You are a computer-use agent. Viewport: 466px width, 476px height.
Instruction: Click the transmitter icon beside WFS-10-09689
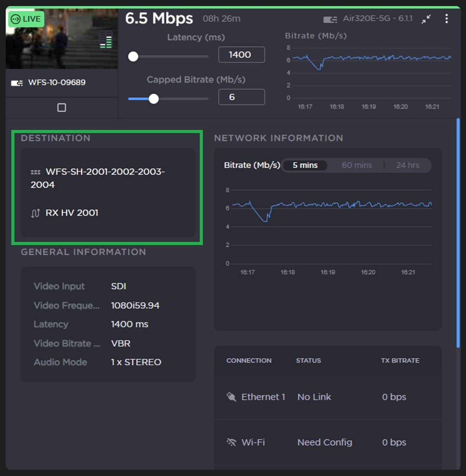[17, 83]
